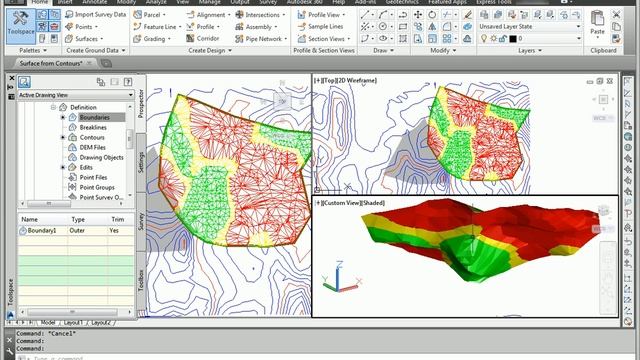Open the Surfaces dropdown
The height and width of the screenshot is (360, 640).
[x=84, y=39]
